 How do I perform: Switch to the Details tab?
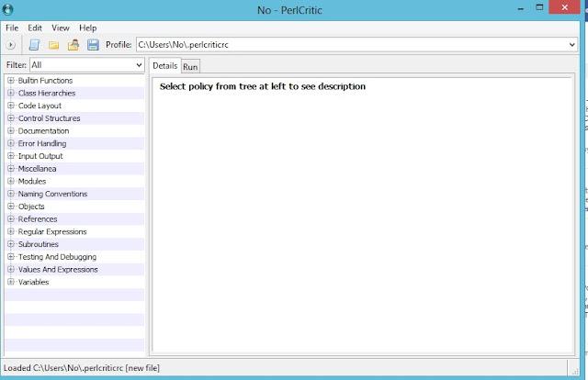tap(165, 65)
